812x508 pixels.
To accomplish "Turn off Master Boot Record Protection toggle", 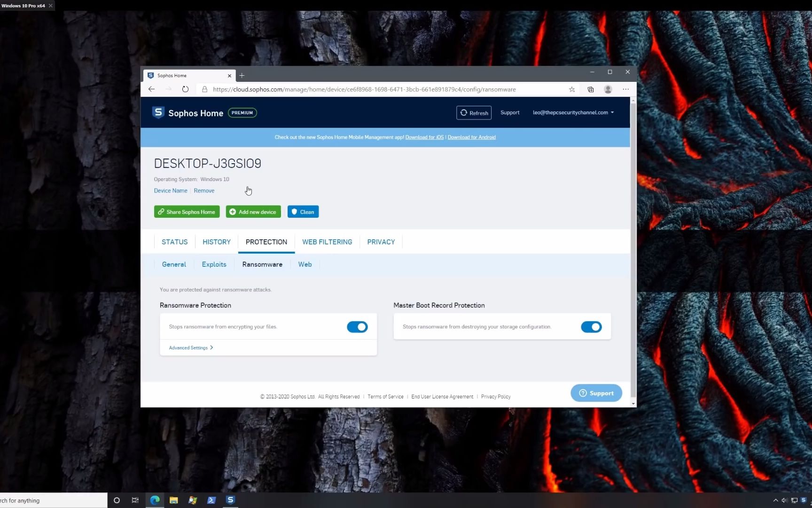I will tap(591, 327).
